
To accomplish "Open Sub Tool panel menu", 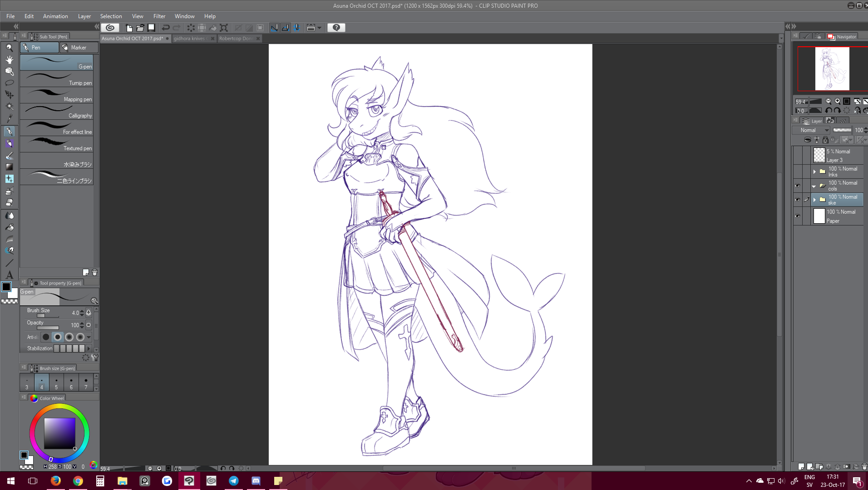I will click(24, 36).
